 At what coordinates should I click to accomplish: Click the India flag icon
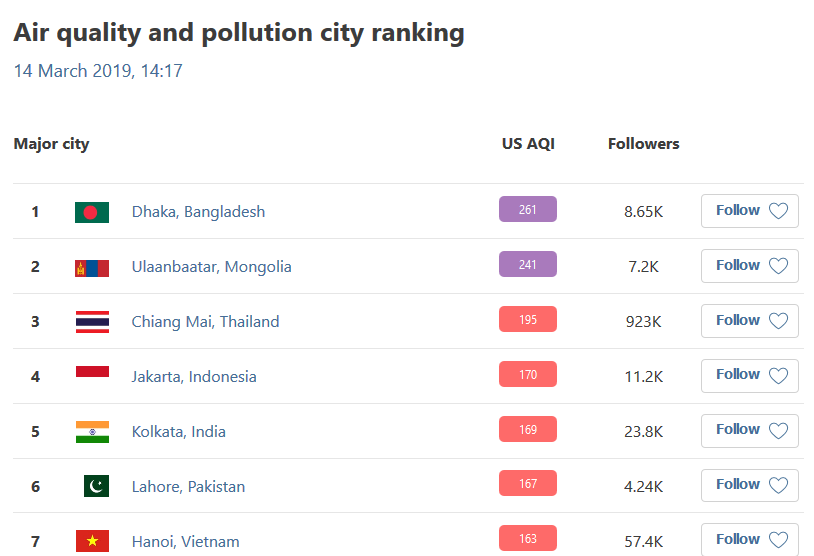[92, 432]
